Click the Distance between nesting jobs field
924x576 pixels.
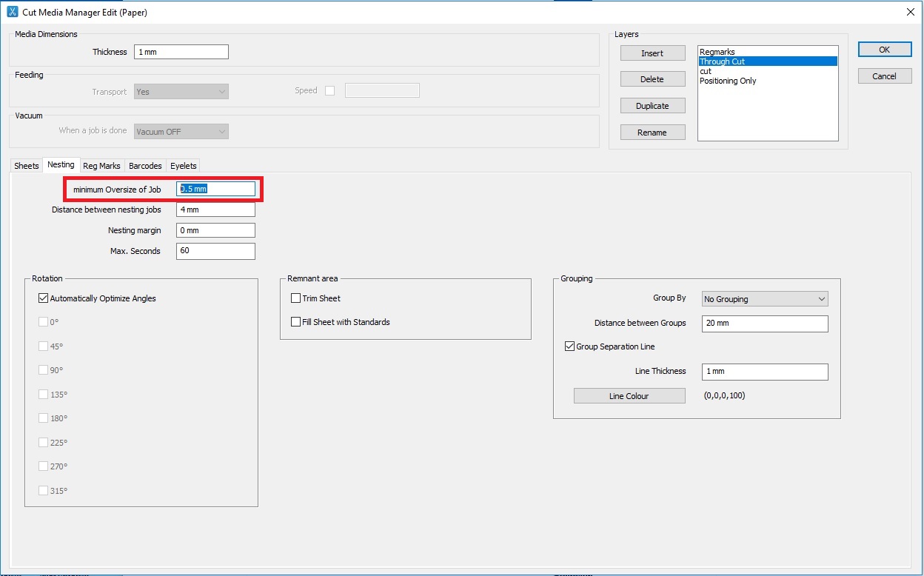pos(215,210)
